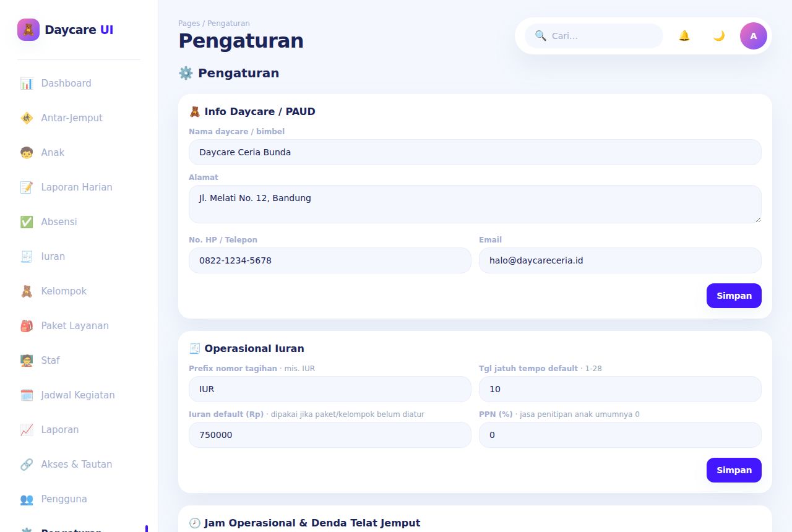Toggle dark mode with the moon icon
792x532 pixels.
(x=719, y=36)
